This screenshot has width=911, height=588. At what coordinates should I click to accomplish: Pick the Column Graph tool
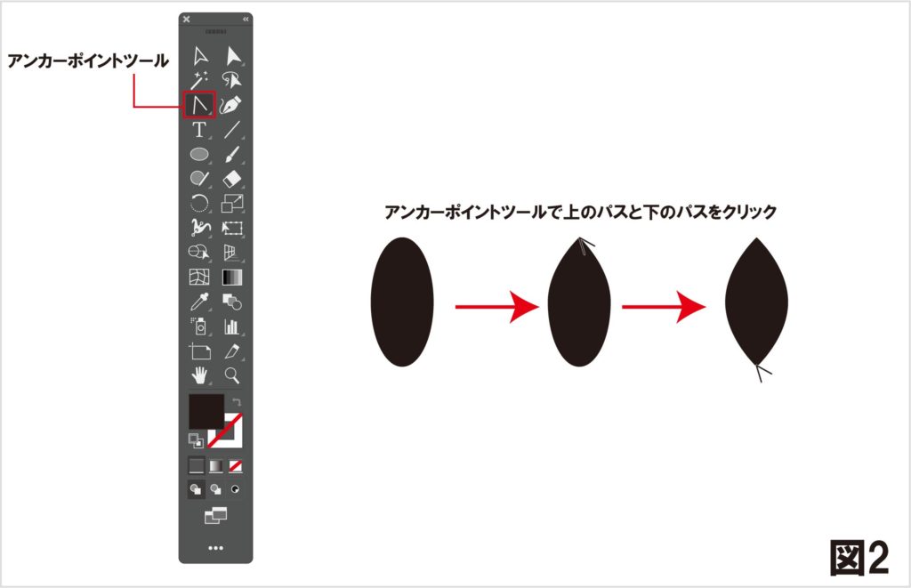click(231, 326)
